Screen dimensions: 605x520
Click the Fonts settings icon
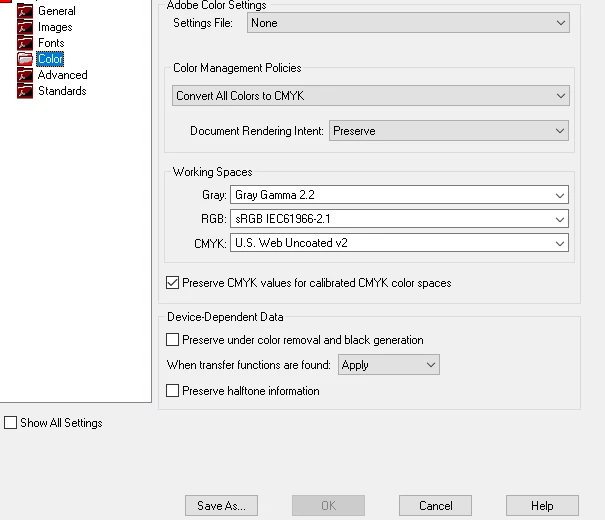[x=25, y=43]
